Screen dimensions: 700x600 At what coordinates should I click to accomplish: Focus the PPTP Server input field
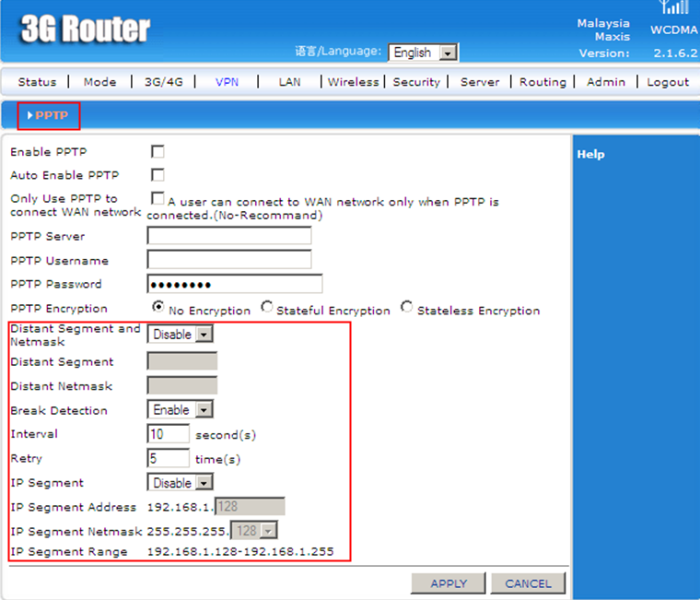coord(229,236)
